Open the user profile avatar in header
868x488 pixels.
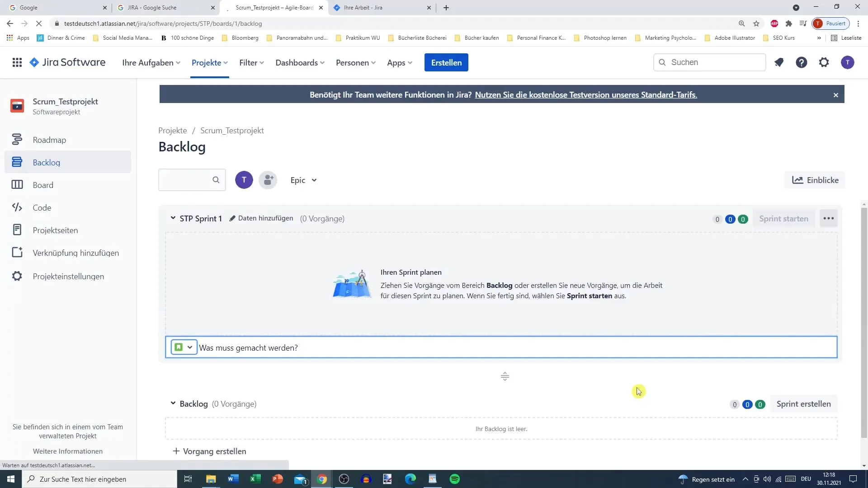[x=847, y=62]
